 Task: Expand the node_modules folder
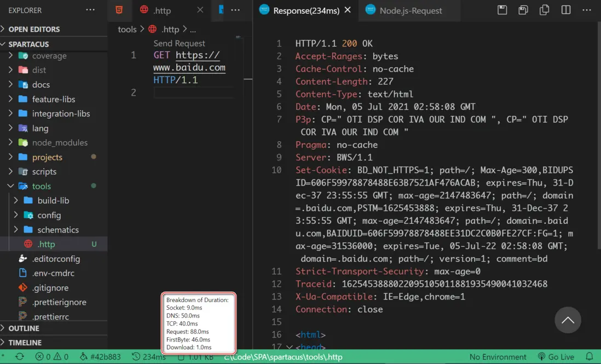[x=54, y=142]
